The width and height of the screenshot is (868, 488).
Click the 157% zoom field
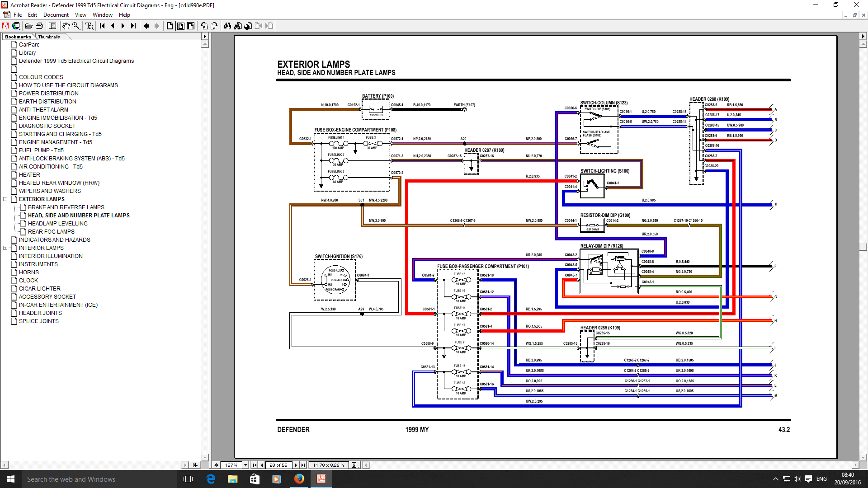[231, 465]
